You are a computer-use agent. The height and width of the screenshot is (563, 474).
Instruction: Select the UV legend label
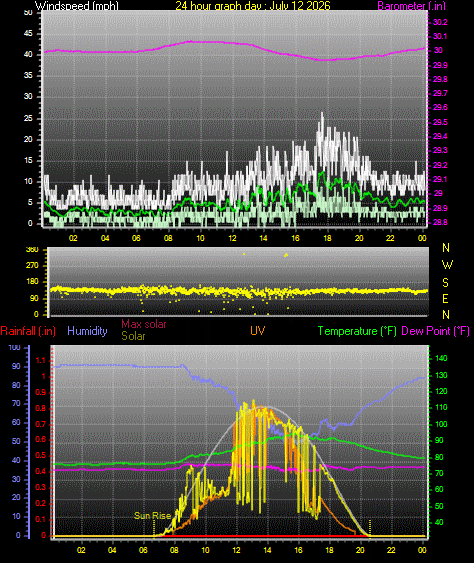coord(257,331)
